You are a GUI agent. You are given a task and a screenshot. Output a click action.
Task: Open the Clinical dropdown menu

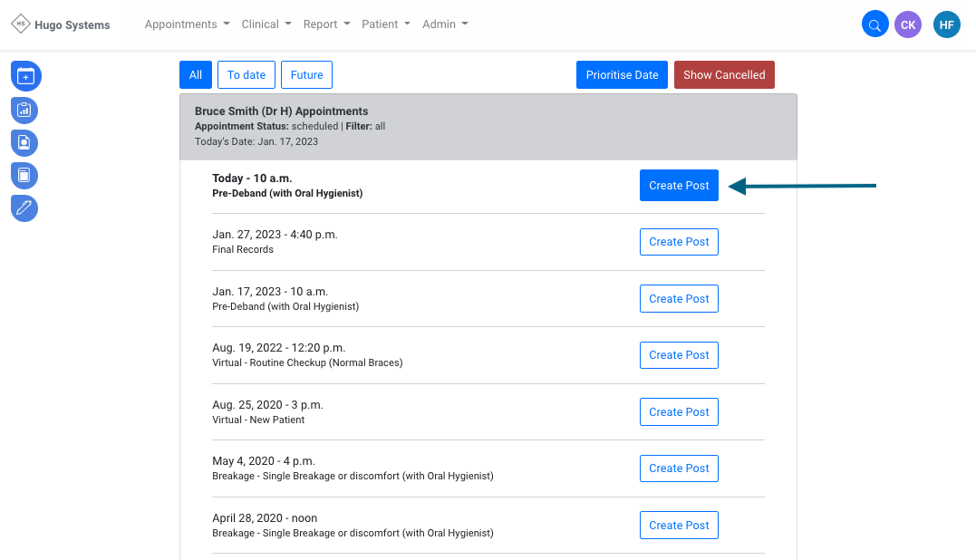pyautogui.click(x=266, y=24)
